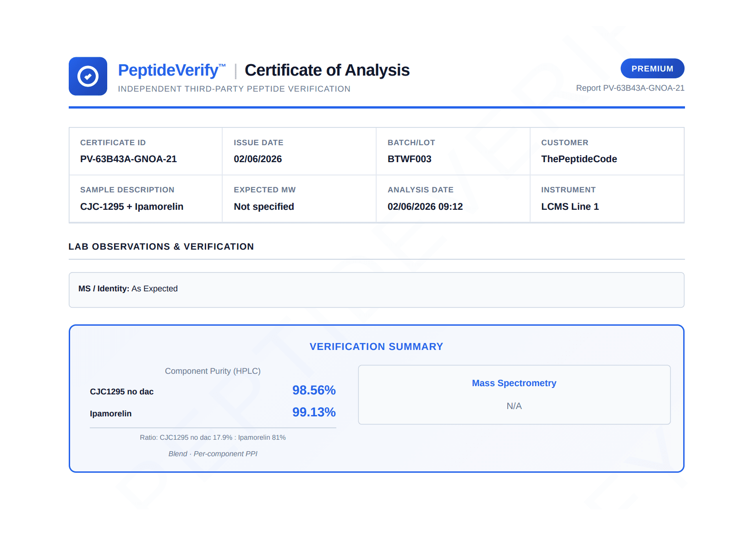Click the customer name ThePeptideCode
The width and height of the screenshot is (756, 535).
tap(579, 159)
